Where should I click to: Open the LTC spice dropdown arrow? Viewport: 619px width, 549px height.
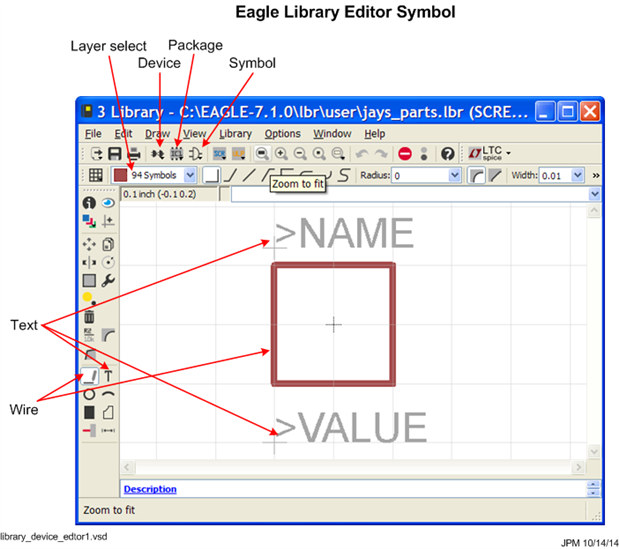508,153
